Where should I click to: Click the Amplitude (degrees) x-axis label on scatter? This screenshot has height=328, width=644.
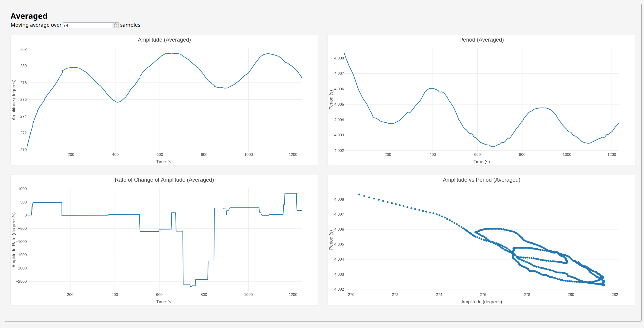coord(481,302)
